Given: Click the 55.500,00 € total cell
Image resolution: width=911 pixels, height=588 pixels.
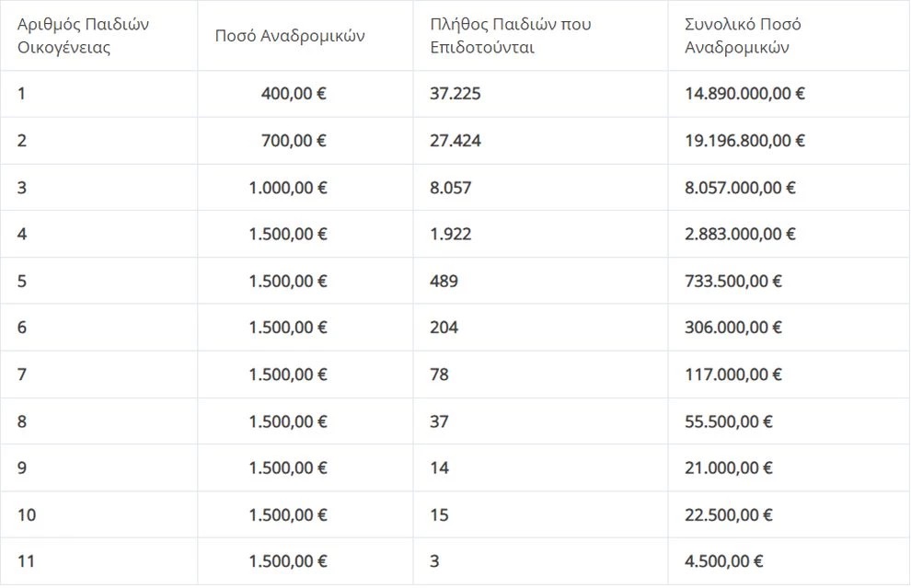Looking at the screenshot, I should pyautogui.click(x=729, y=421).
